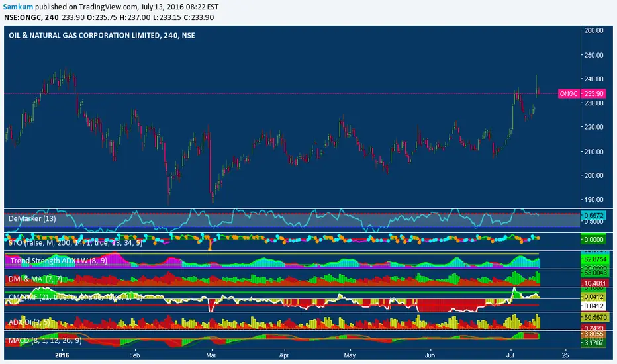Click the 200.00 price axis label
Viewport: 617px width, 364px height.
(594, 175)
